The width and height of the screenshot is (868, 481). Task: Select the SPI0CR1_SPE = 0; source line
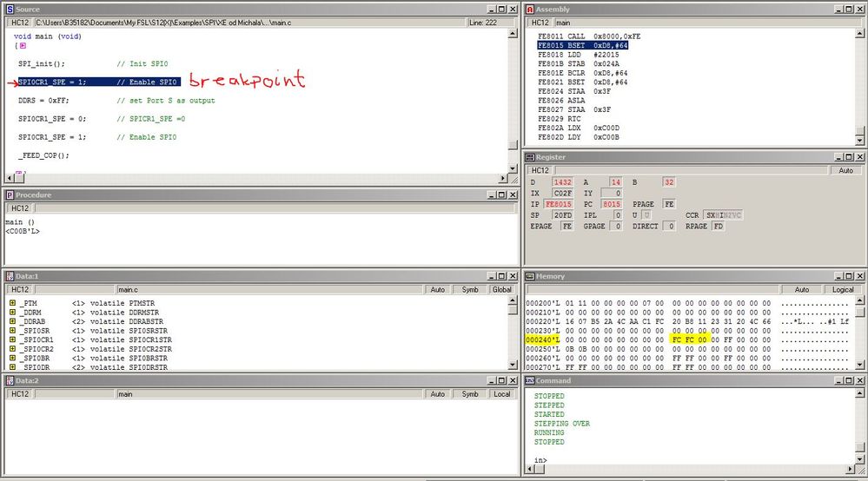(52, 119)
